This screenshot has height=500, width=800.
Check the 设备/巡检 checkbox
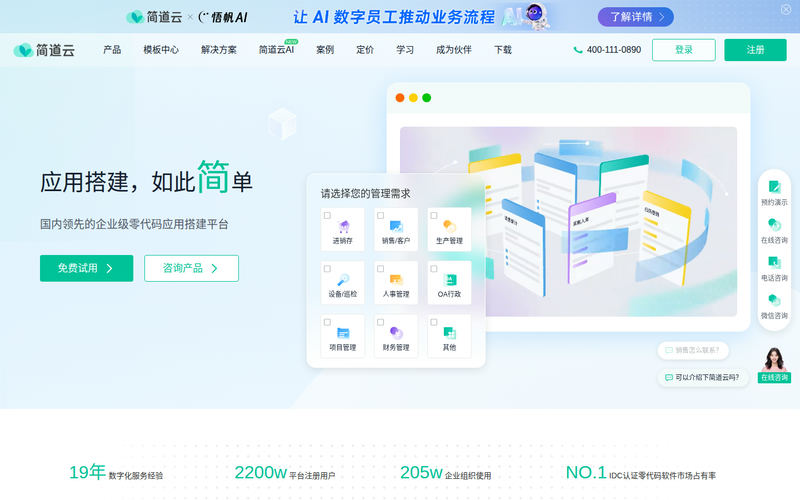(x=327, y=269)
